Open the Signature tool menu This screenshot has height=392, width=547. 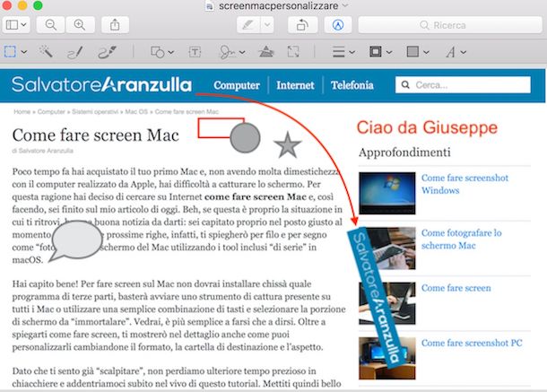(x=231, y=52)
